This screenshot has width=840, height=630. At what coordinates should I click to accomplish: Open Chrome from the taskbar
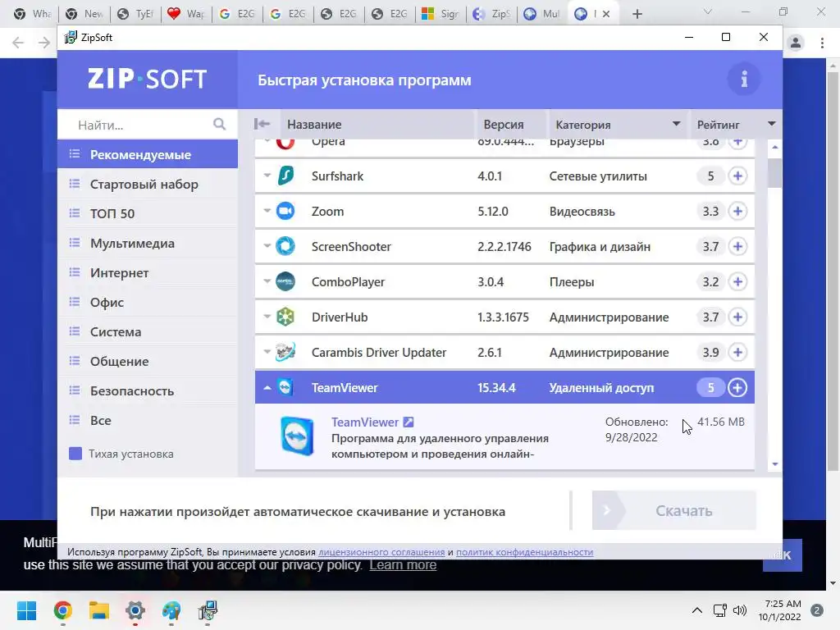[62, 610]
